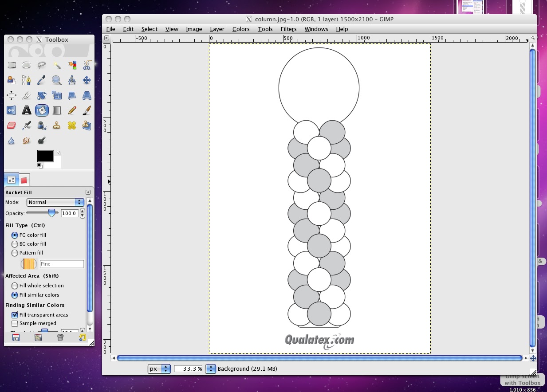Select the Eraser tool

click(11, 125)
